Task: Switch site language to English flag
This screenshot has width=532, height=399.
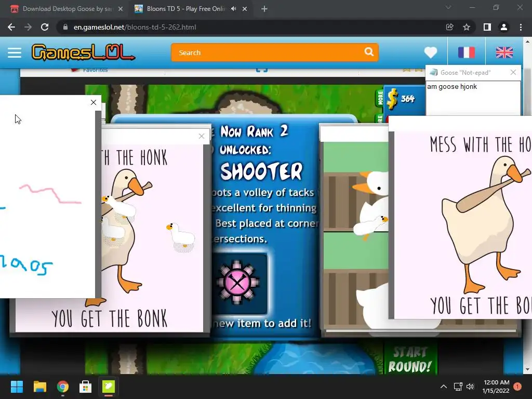Action: point(504,52)
